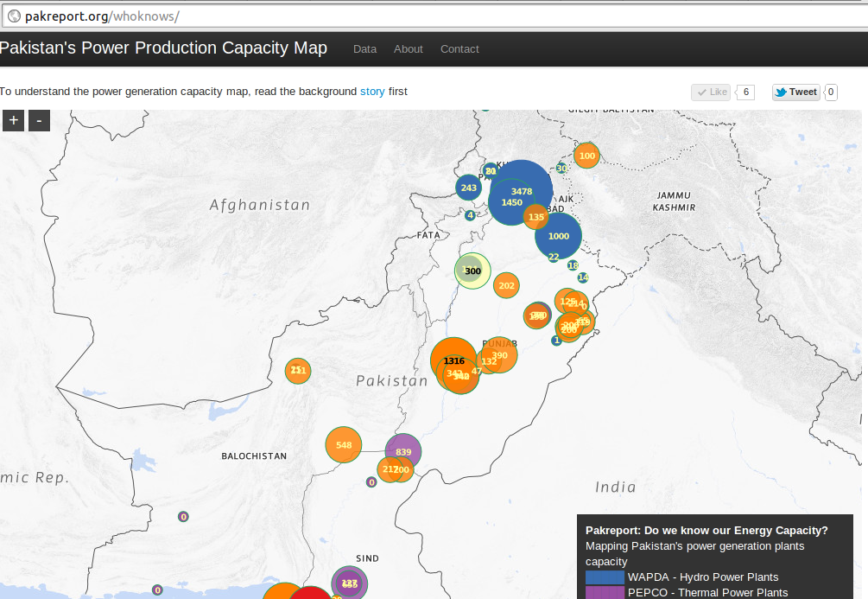Open the About page
Viewport: 868px width, 599px height.
coord(408,48)
